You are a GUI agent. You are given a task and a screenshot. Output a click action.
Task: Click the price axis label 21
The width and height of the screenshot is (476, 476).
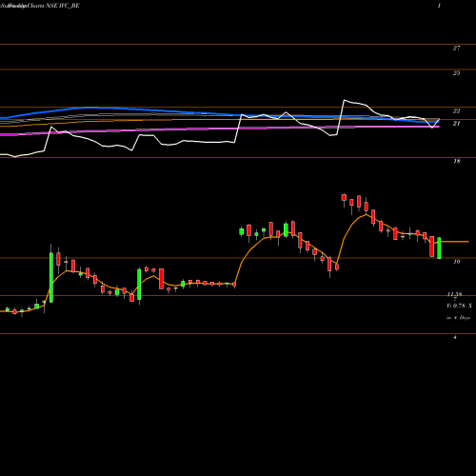456,124
